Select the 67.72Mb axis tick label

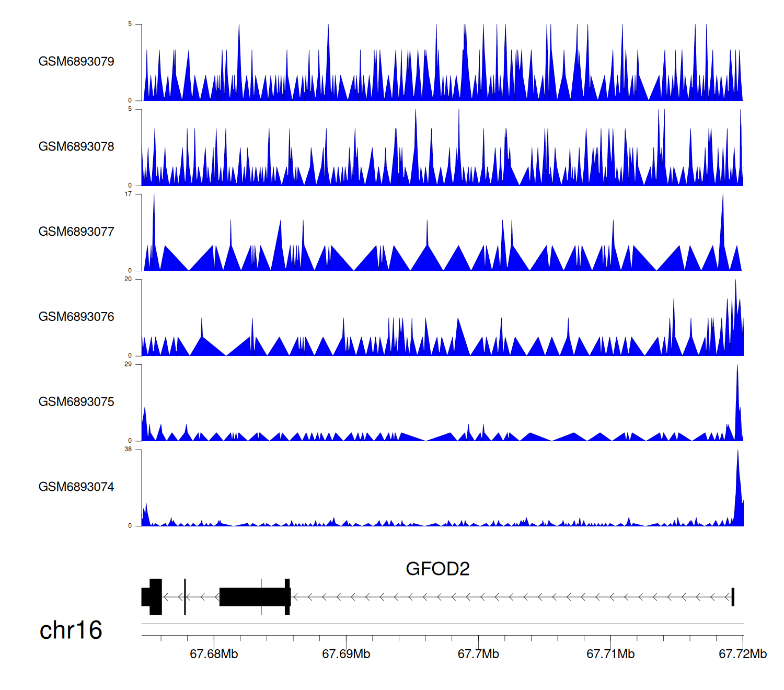tap(742, 654)
